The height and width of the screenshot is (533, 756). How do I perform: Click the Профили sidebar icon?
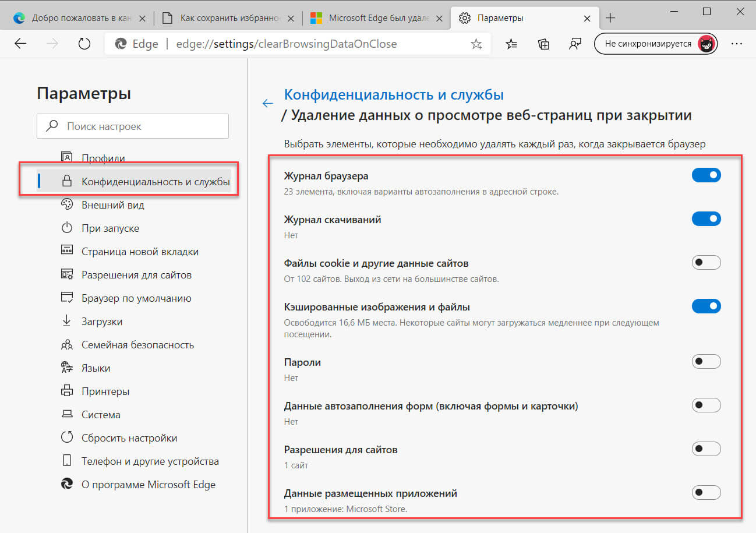coord(67,157)
